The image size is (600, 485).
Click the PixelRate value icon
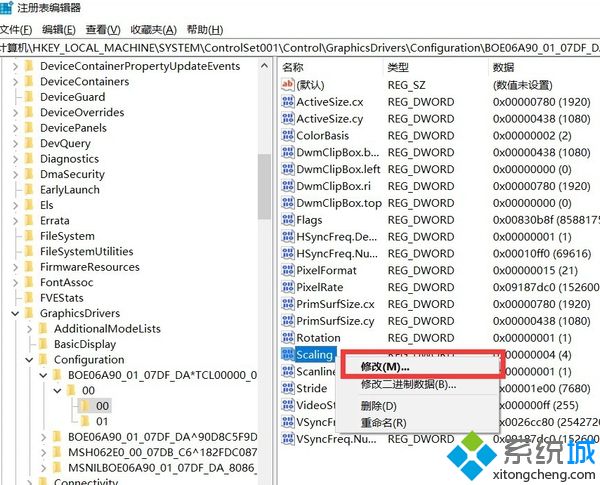pyautogui.click(x=287, y=287)
